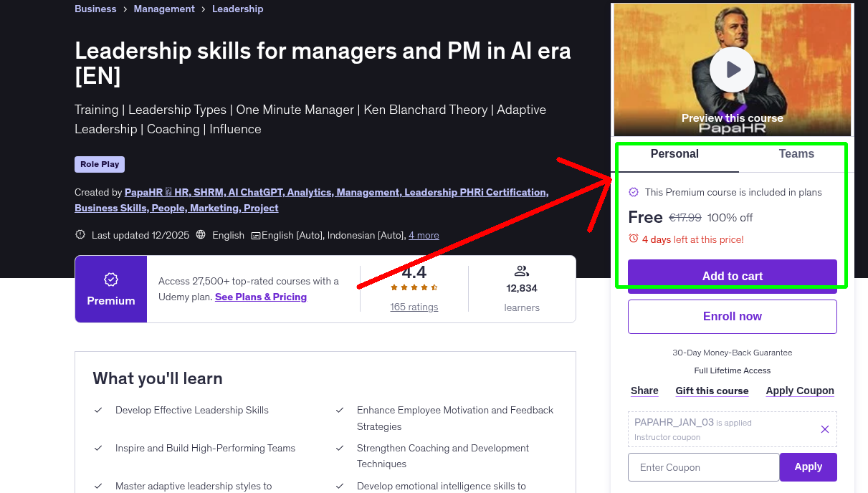Click a checkmark next to Develop Effective Leadership Skills
This screenshot has width=868, height=493.
[x=98, y=410]
